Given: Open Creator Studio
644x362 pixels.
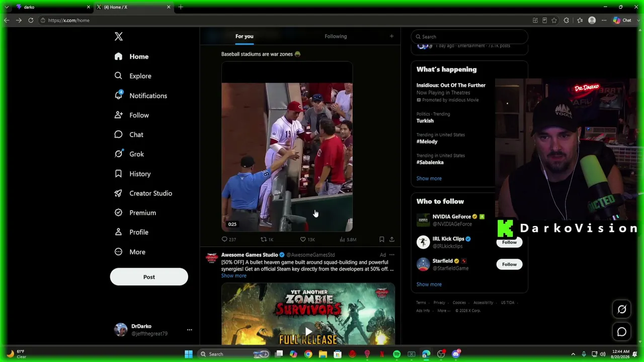Looking at the screenshot, I should 143,193.
